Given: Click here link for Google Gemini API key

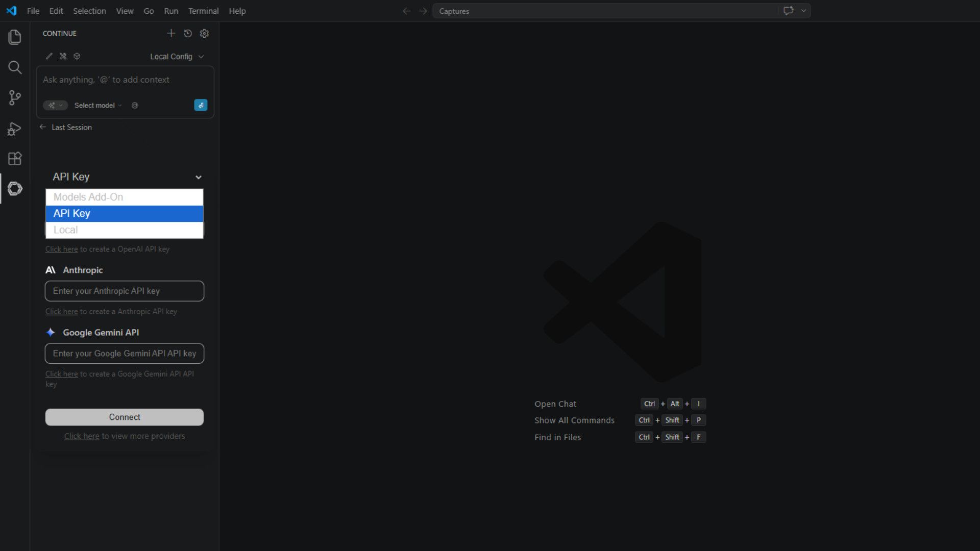Looking at the screenshot, I should [x=61, y=373].
